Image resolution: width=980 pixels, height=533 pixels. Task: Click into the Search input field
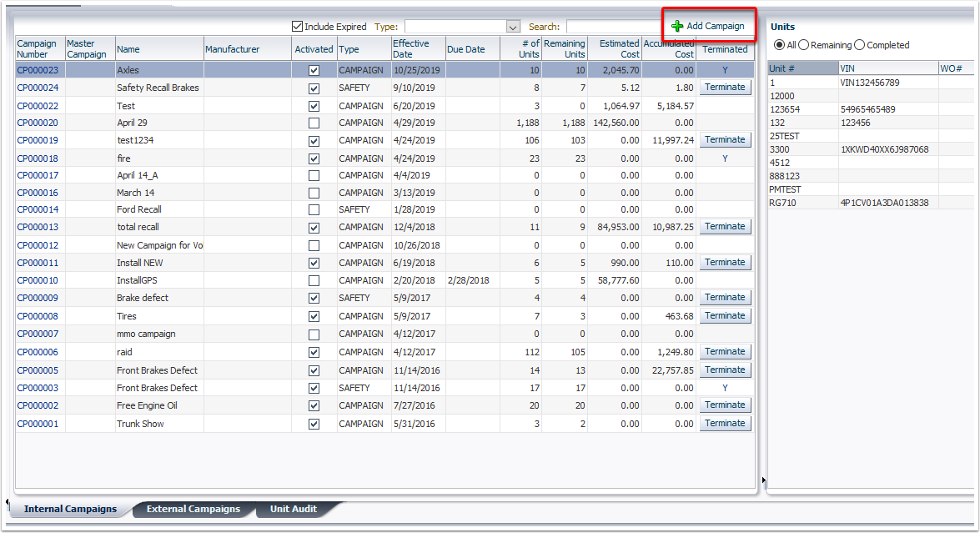[616, 27]
